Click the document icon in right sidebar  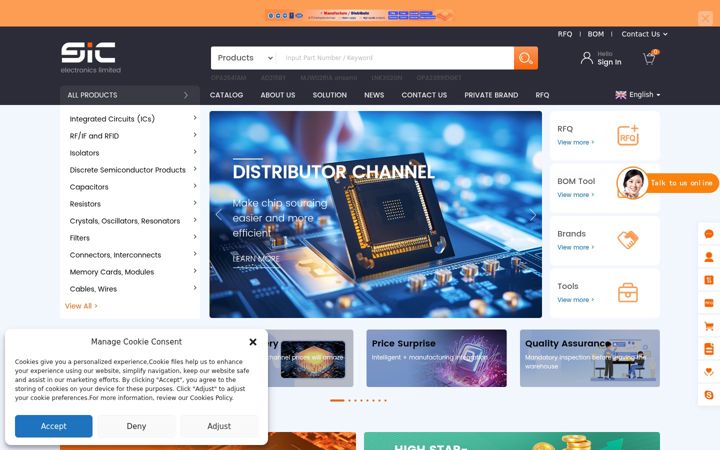(x=709, y=349)
